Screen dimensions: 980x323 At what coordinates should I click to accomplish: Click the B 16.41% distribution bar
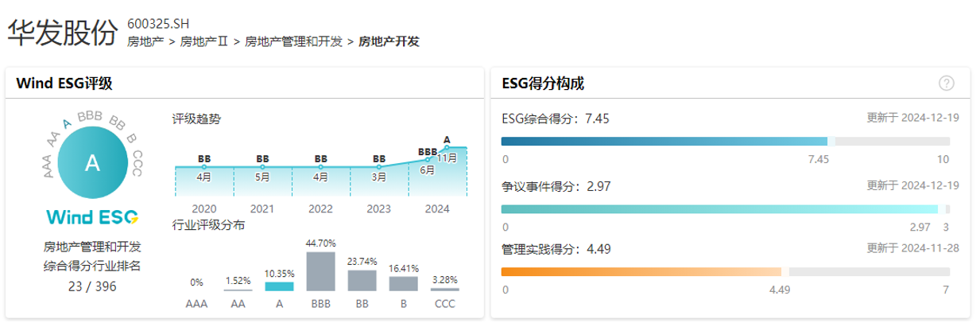pos(404,283)
